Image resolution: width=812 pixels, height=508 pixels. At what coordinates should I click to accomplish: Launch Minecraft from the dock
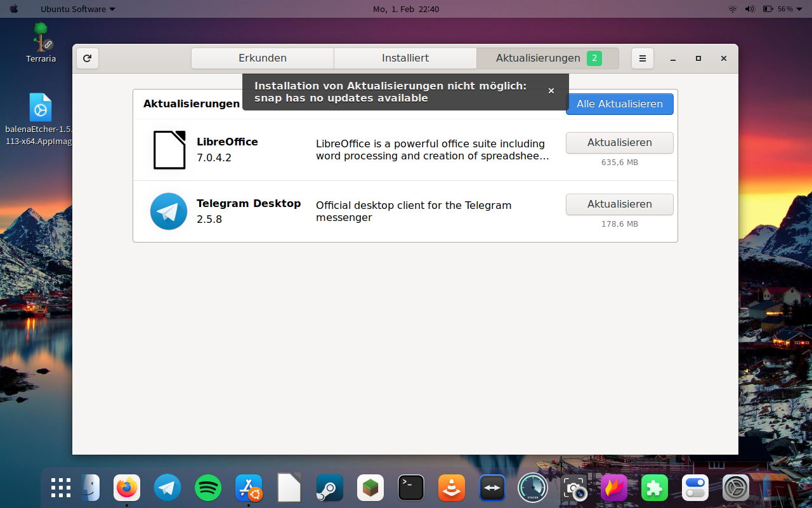point(370,488)
